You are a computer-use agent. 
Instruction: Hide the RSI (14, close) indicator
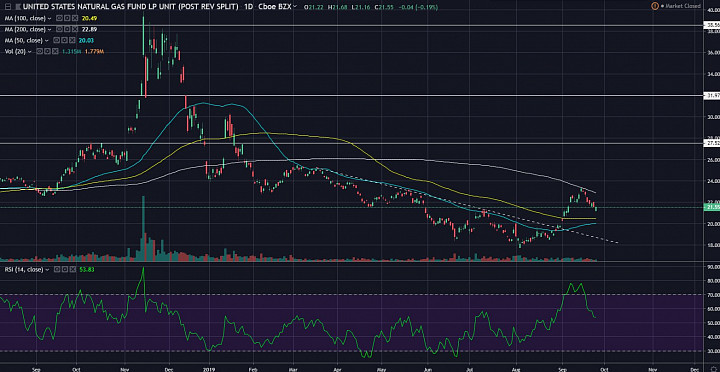(x=57, y=269)
